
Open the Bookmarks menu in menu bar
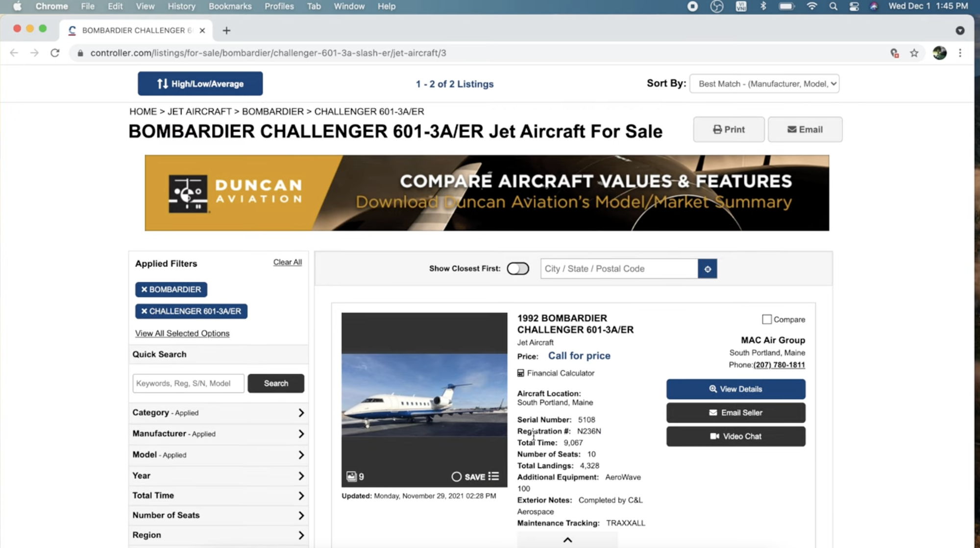pyautogui.click(x=230, y=6)
